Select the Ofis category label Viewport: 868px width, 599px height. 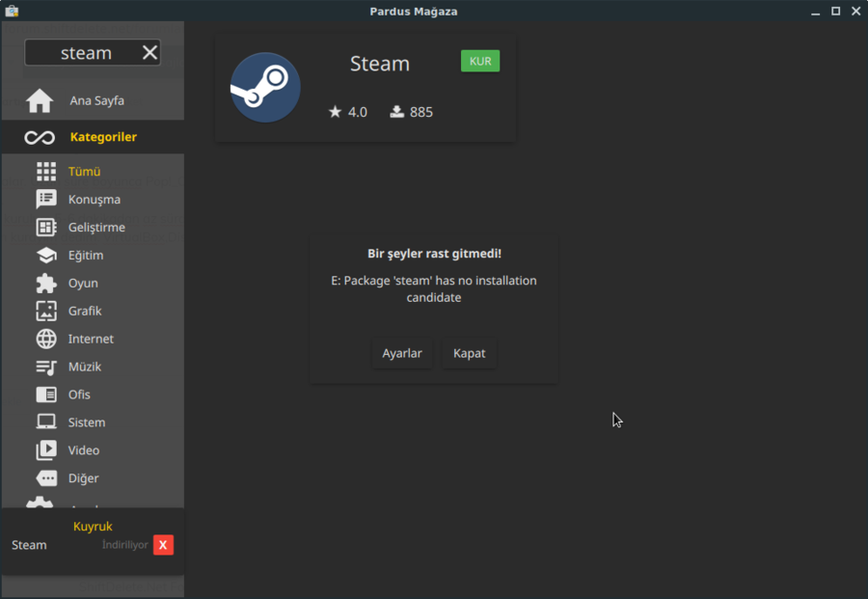tap(79, 395)
